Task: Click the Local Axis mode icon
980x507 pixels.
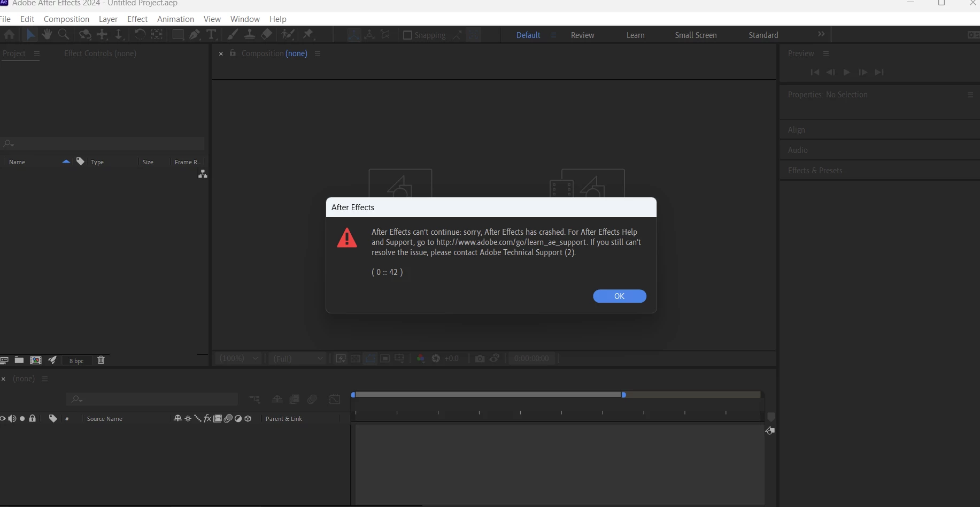Action: pyautogui.click(x=353, y=35)
